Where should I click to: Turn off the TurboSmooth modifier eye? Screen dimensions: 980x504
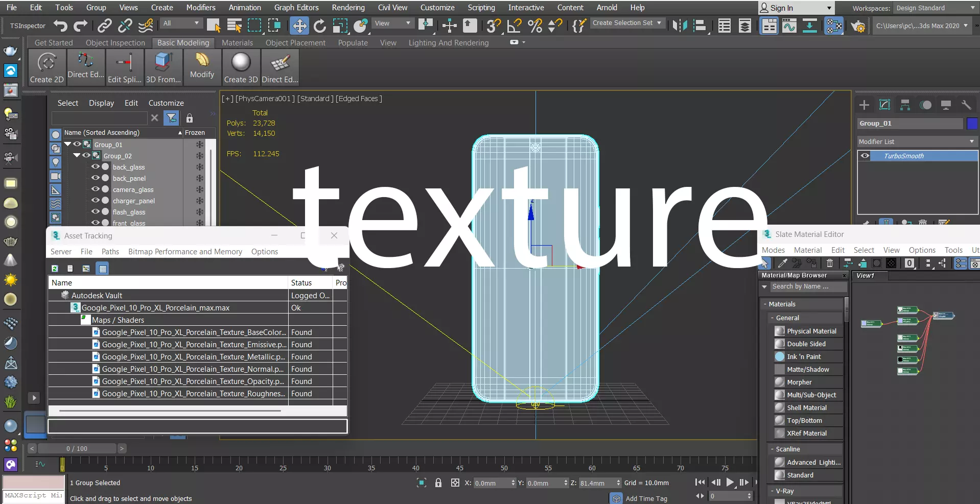point(865,156)
